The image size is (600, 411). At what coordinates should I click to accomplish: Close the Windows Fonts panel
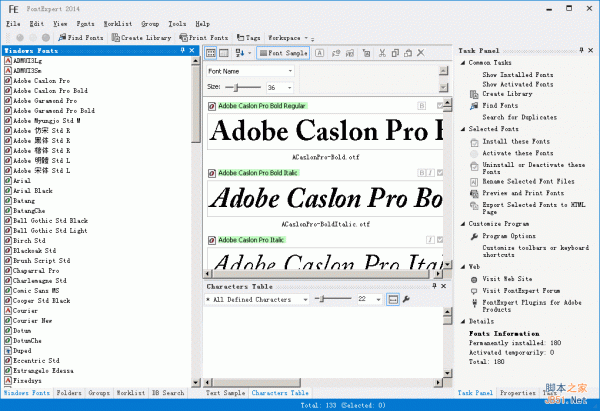pos(192,50)
